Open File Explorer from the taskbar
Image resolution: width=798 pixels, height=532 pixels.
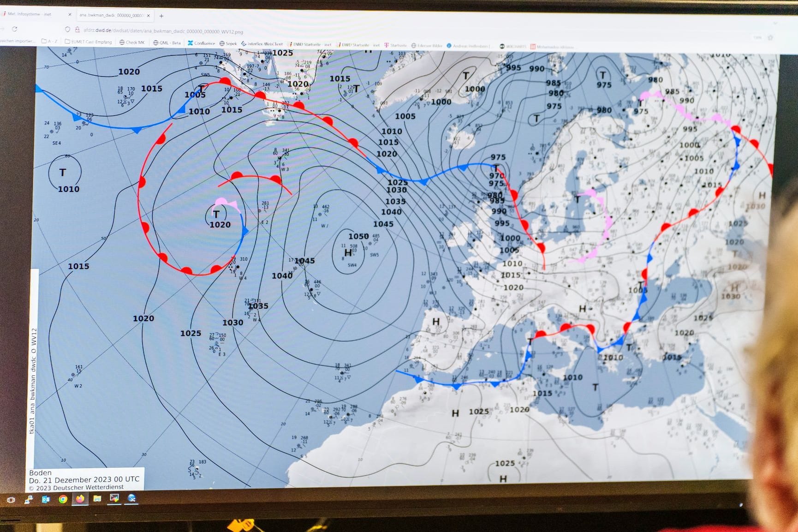[x=97, y=499]
